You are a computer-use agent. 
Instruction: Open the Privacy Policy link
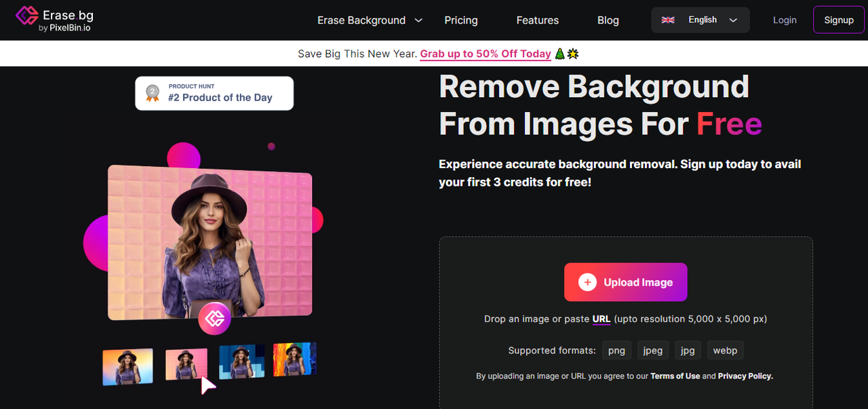click(745, 376)
